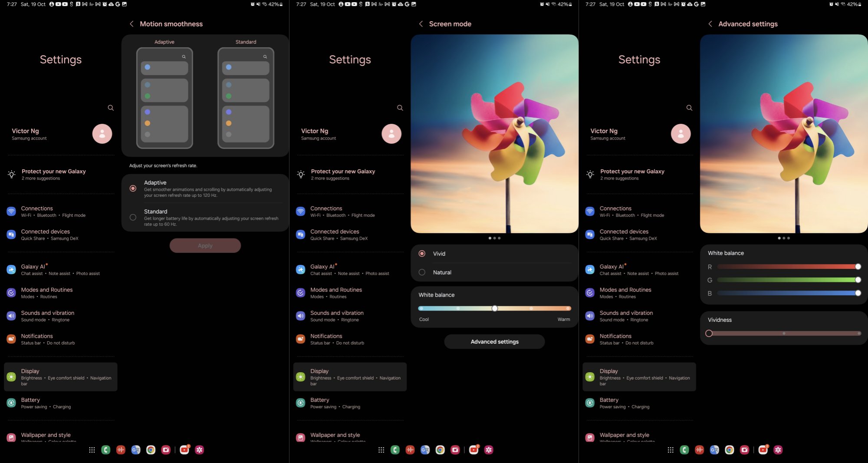This screenshot has height=463, width=868.
Task: Tap search icon in Motion smoothness window's Settings pane
Action: (111, 108)
